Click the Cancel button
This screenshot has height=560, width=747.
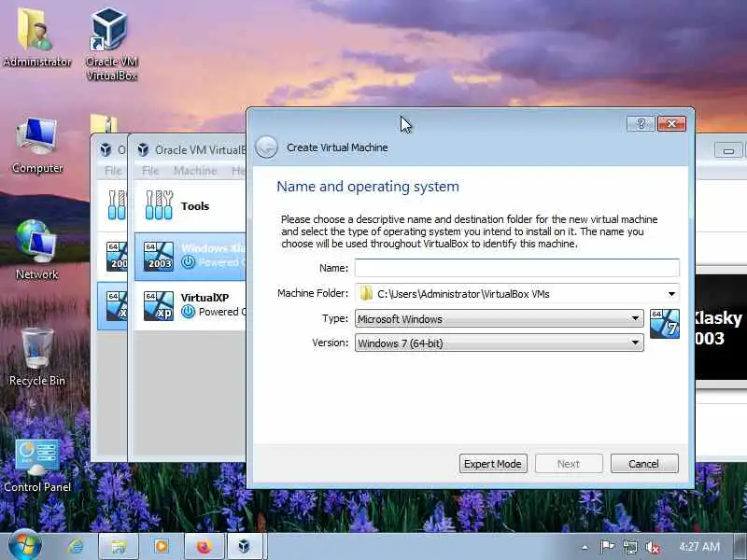[644, 463]
